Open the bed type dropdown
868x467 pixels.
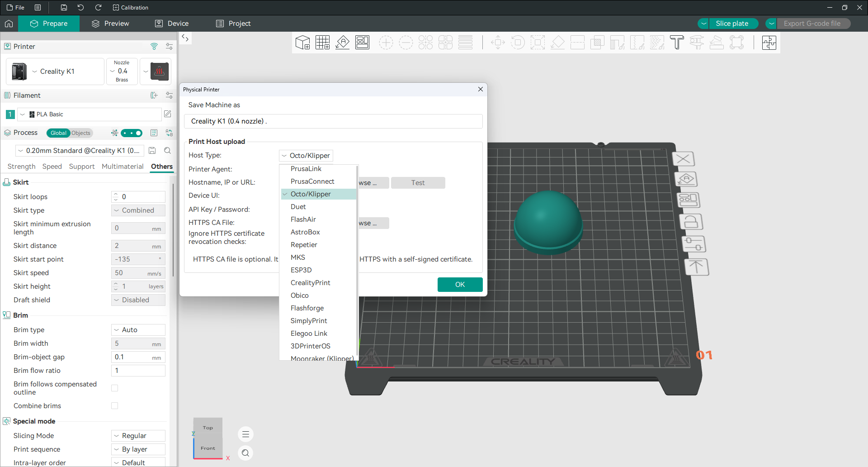click(x=156, y=71)
